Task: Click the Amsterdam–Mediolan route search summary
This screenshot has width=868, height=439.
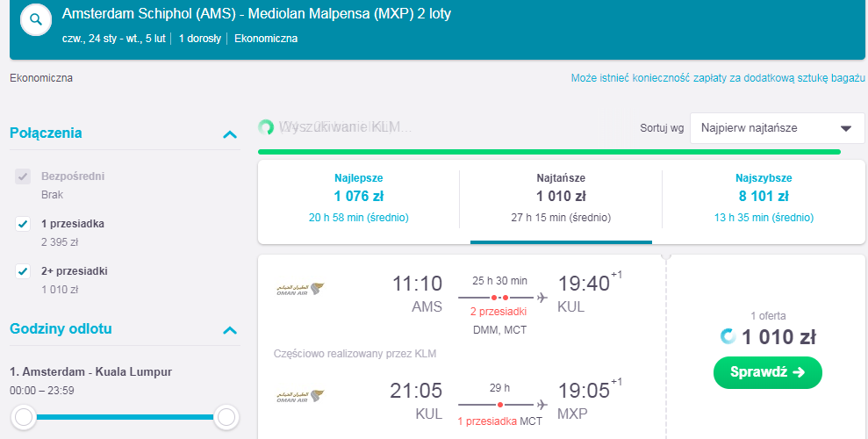Action: pos(256,14)
